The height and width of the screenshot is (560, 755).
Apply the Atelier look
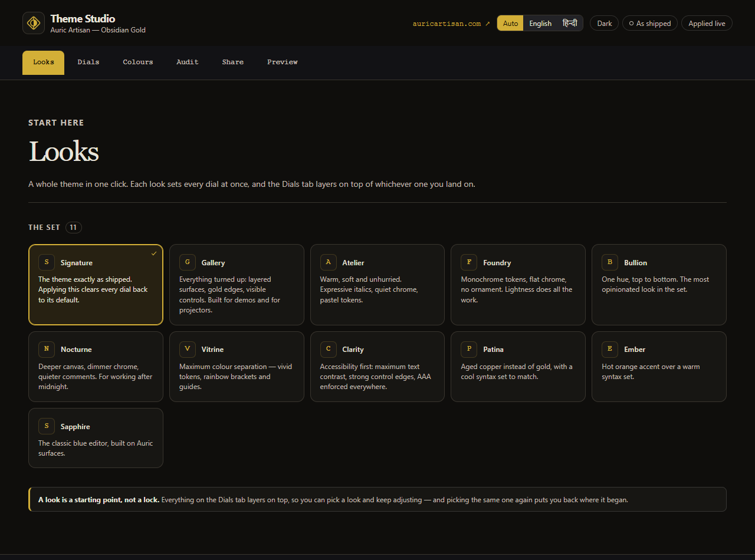tap(377, 285)
